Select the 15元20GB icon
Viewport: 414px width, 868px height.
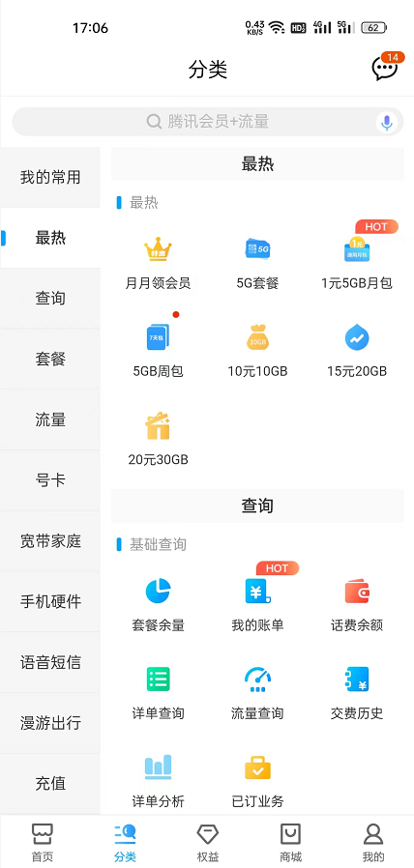point(357,337)
